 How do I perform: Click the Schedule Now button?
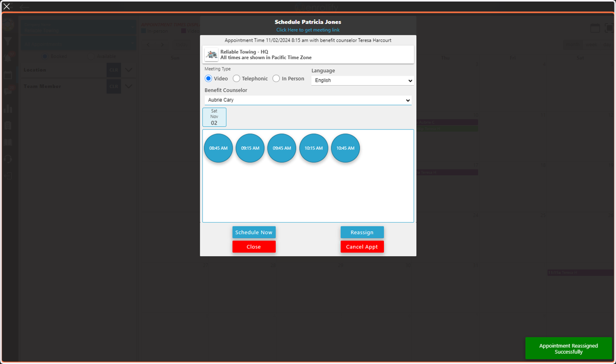[x=254, y=233]
